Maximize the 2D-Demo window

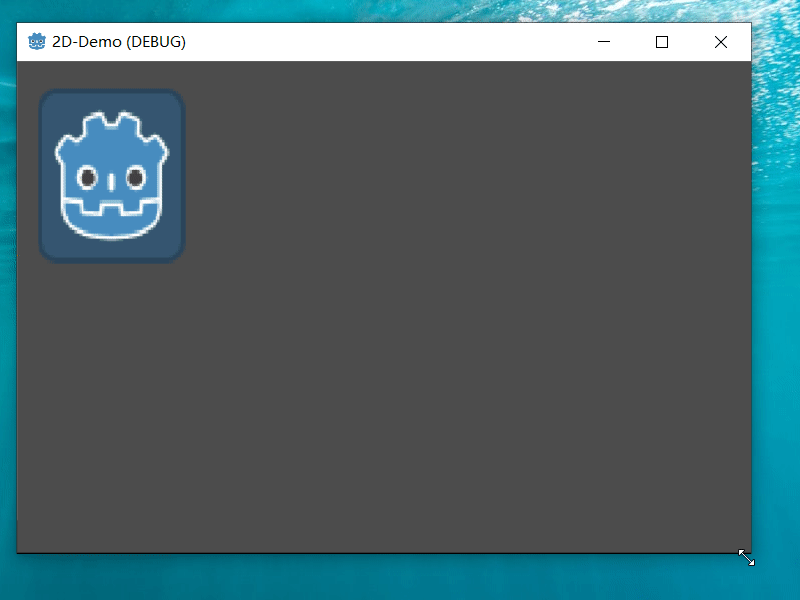click(x=662, y=42)
